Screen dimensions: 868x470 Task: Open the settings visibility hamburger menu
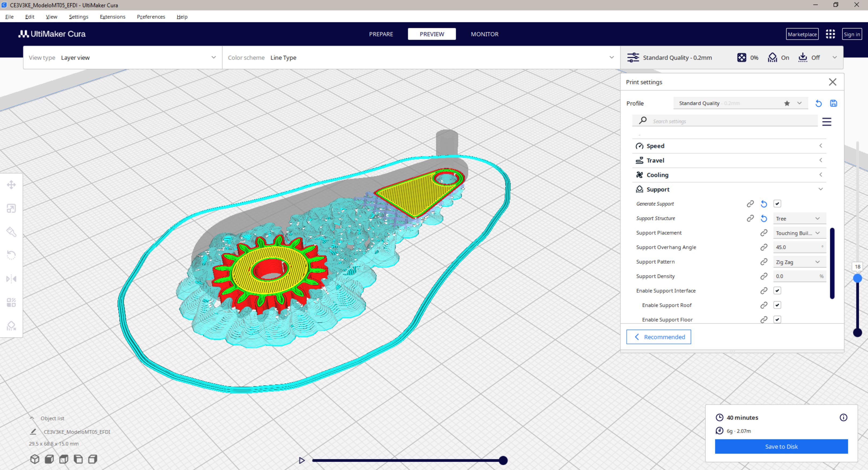[826, 121]
